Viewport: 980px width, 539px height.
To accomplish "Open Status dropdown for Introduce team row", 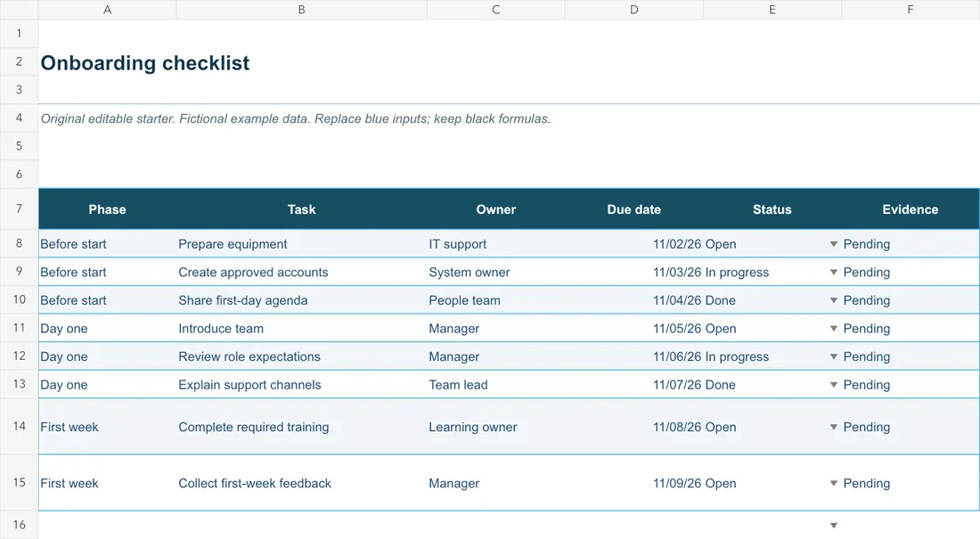I will (833, 328).
